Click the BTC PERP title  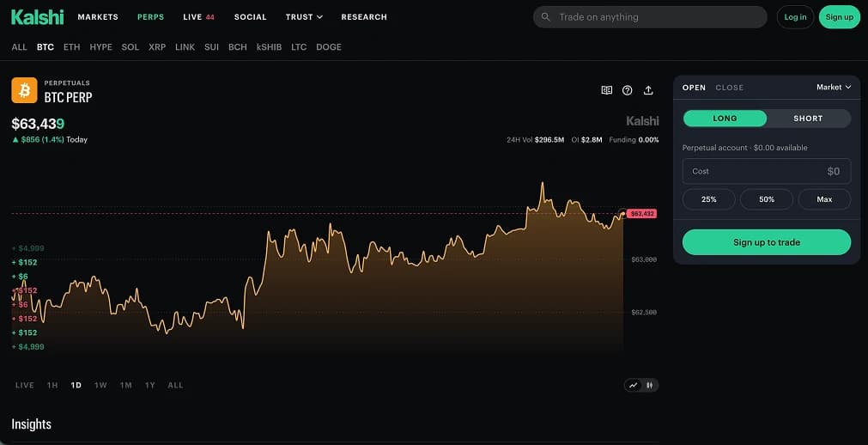coord(68,98)
